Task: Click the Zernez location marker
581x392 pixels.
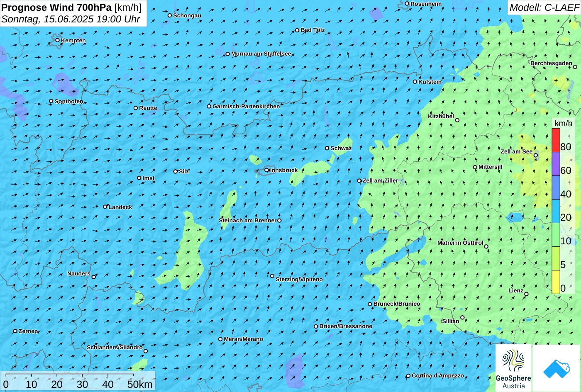Action: click(15, 331)
